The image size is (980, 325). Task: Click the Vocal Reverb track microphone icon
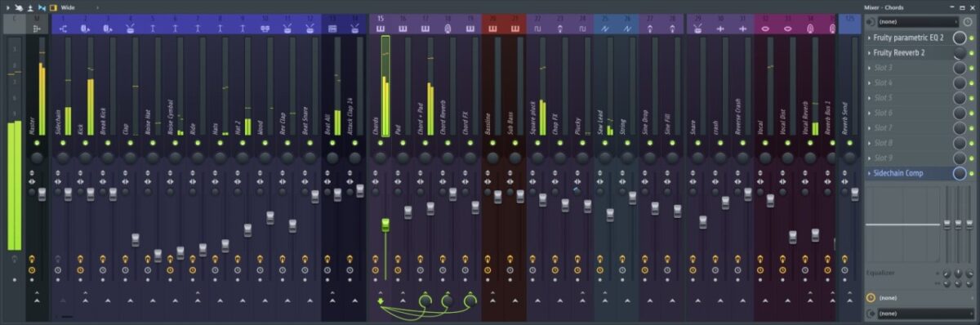pyautogui.click(x=810, y=29)
